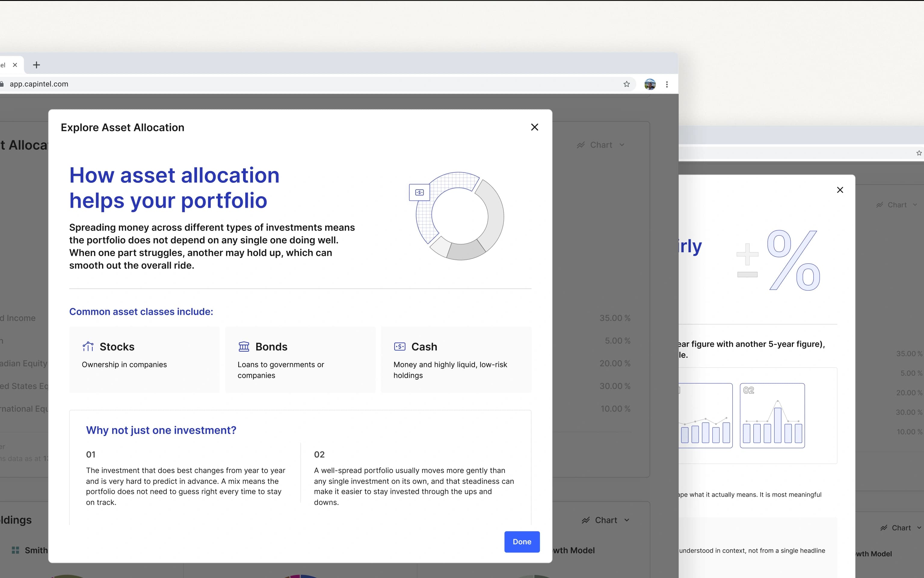This screenshot has height=578, width=924.
Task: Click the "wth Model" label in the first window
Action: (574, 551)
